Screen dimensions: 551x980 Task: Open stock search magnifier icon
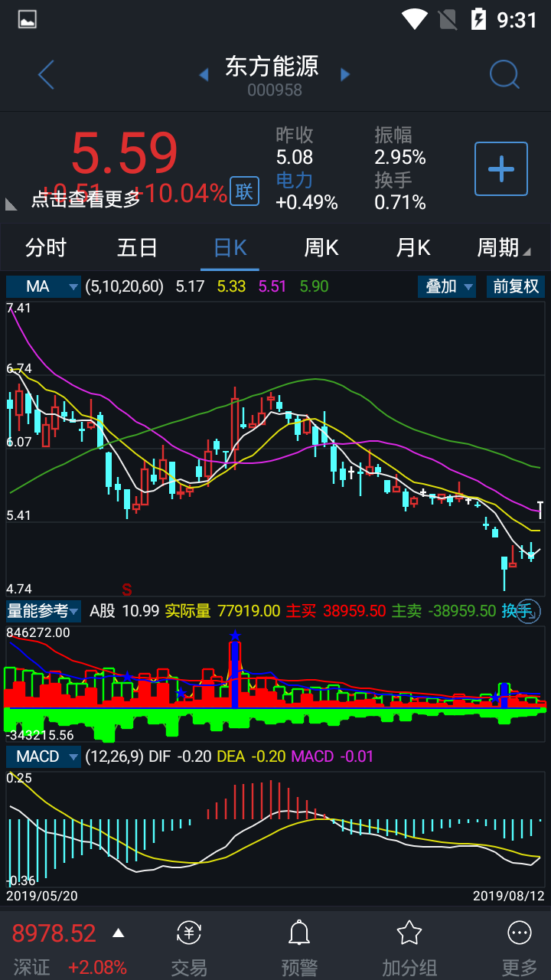point(504,75)
